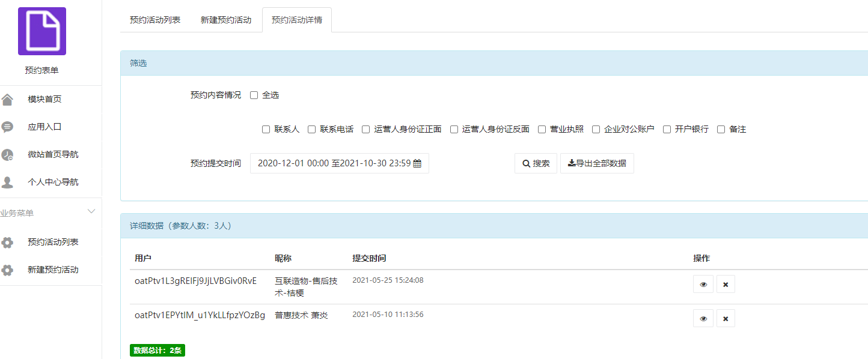Select the 预约活动详情 tab
Image resolution: width=868 pixels, height=359 pixels.
pyautogui.click(x=297, y=20)
